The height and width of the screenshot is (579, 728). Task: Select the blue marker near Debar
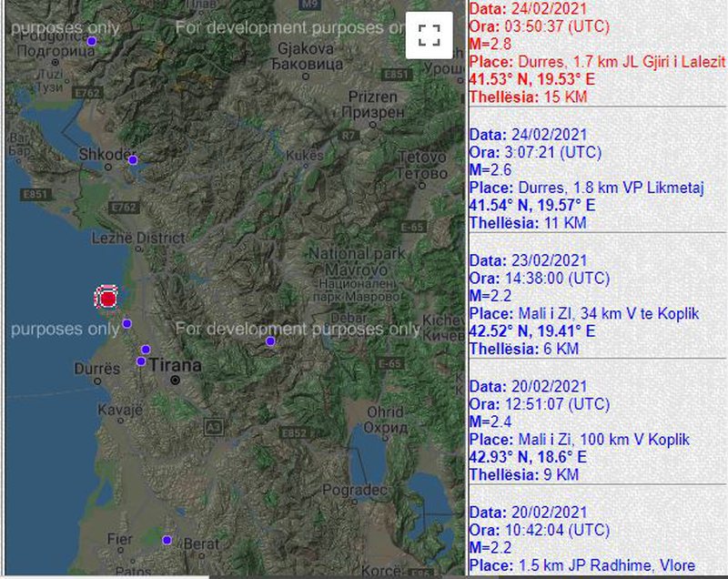coord(270,341)
